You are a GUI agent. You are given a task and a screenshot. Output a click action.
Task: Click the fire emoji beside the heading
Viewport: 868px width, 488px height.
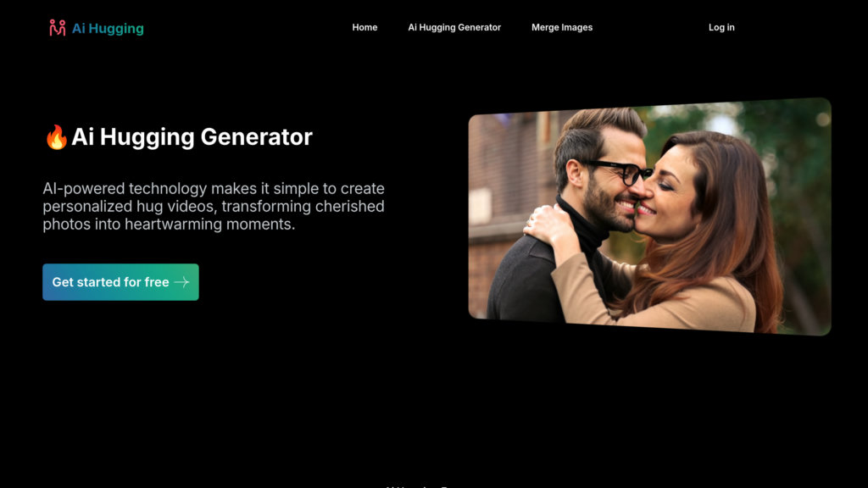(56, 136)
